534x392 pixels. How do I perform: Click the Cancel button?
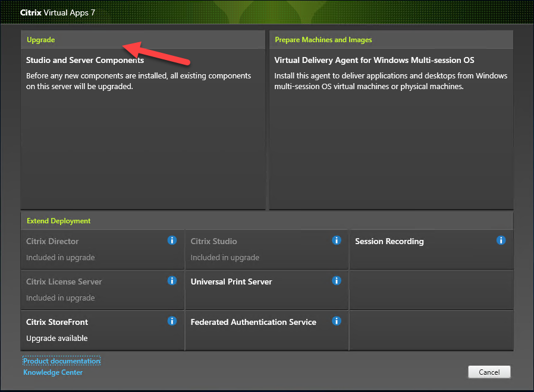(x=489, y=372)
